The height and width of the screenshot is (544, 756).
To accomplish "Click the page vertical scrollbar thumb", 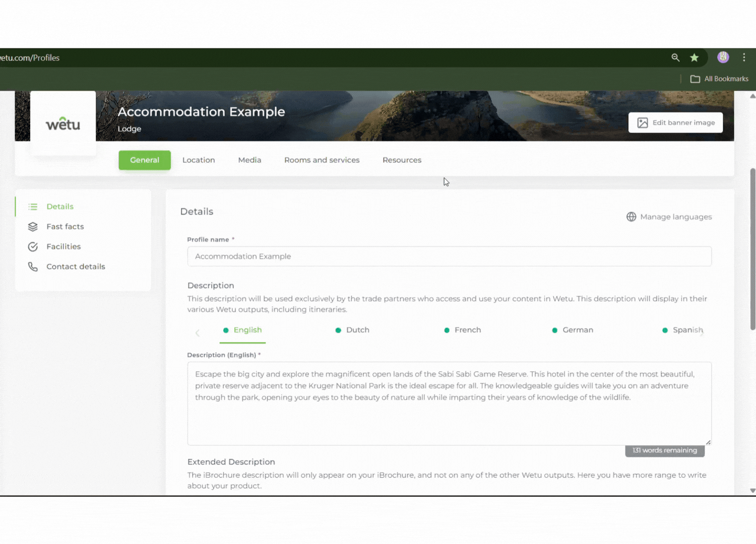I will (x=752, y=249).
